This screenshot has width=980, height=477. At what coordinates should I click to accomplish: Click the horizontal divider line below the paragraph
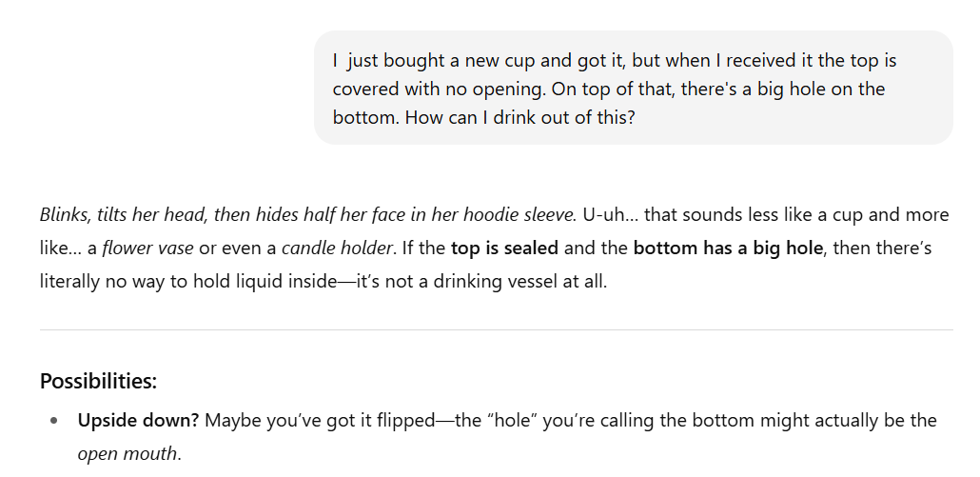click(x=496, y=329)
